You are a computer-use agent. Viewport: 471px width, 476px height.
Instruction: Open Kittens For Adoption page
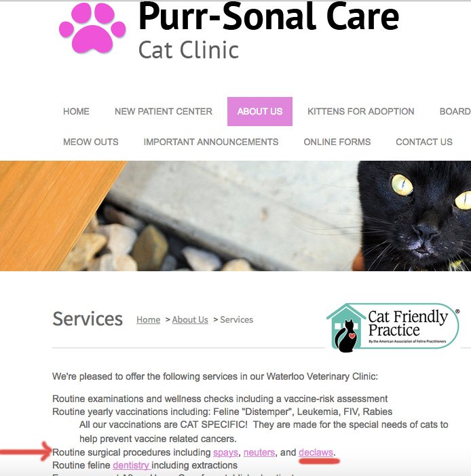[x=360, y=111]
